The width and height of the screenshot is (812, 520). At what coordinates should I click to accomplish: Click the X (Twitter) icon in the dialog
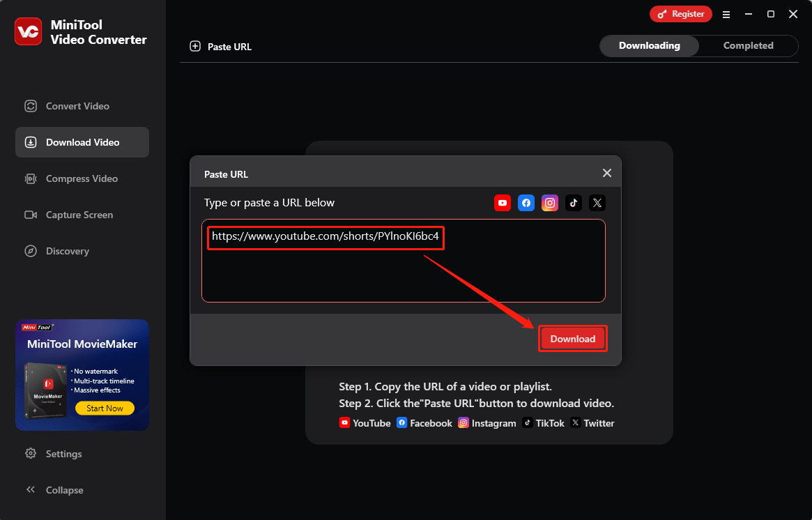pos(597,203)
